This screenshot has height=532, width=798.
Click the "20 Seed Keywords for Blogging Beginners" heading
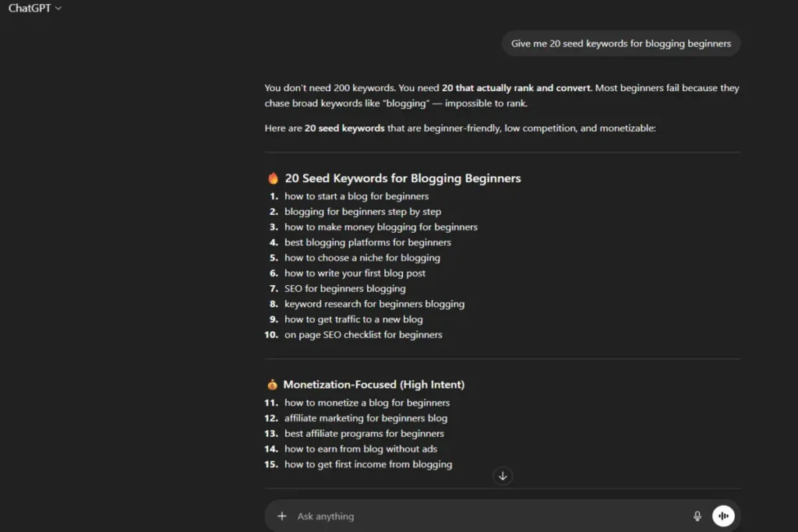(x=402, y=178)
